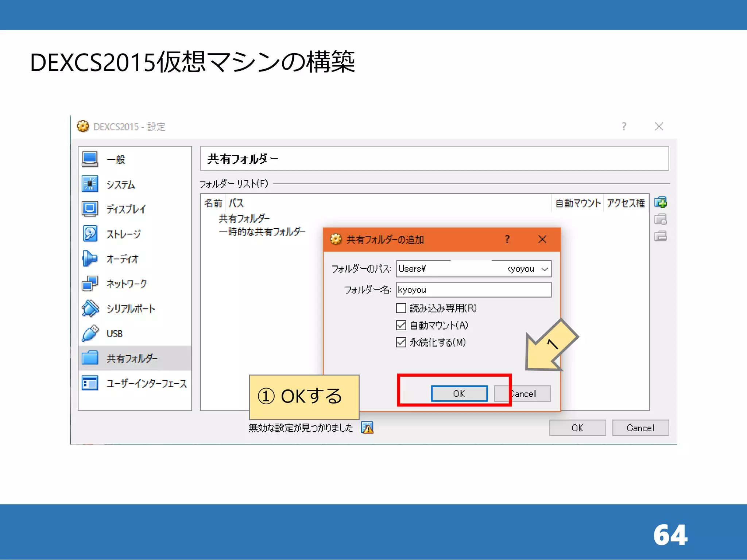Click the add shared folder plus icon
Image resolution: width=747 pixels, height=560 pixels.
[661, 202]
